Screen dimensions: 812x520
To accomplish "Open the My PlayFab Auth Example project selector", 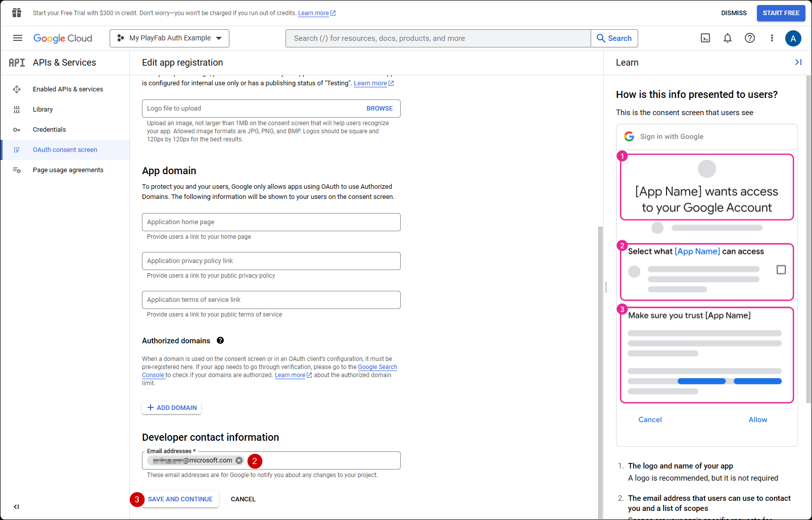I will click(x=169, y=38).
